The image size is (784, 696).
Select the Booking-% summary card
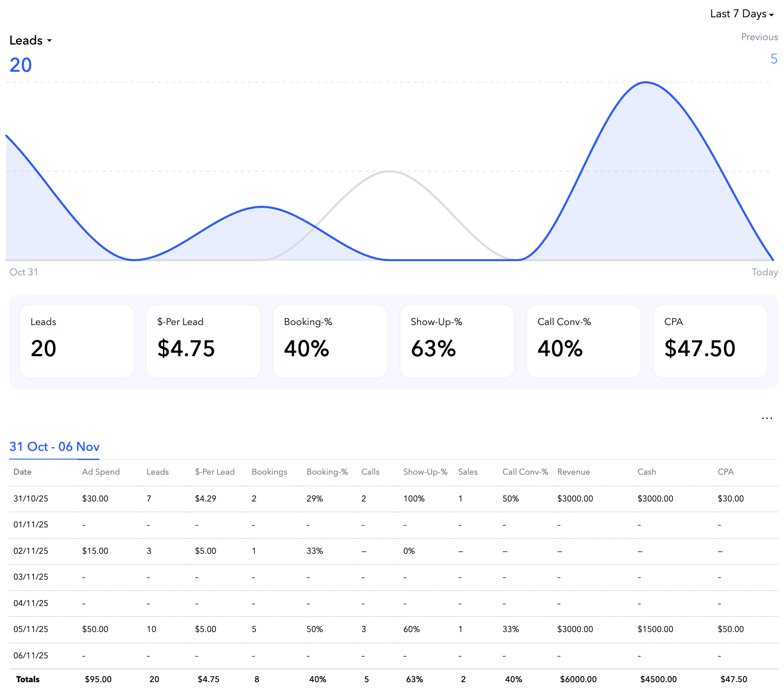tap(330, 341)
